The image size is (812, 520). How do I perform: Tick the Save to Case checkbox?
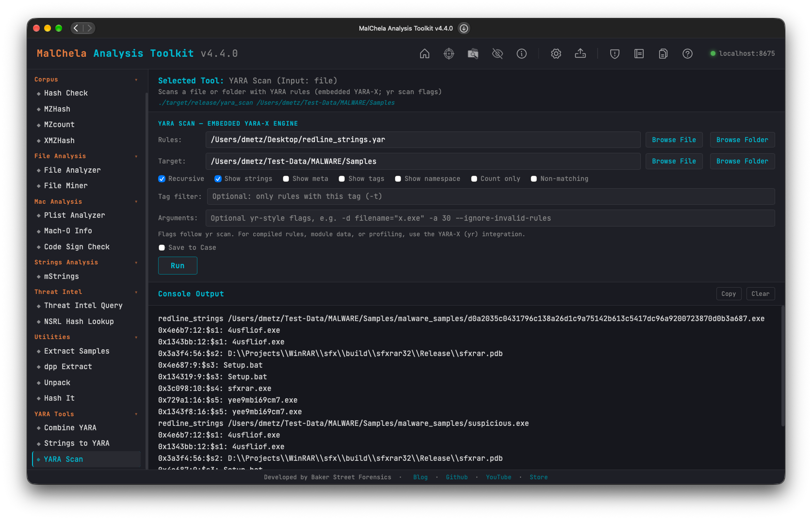click(x=162, y=248)
